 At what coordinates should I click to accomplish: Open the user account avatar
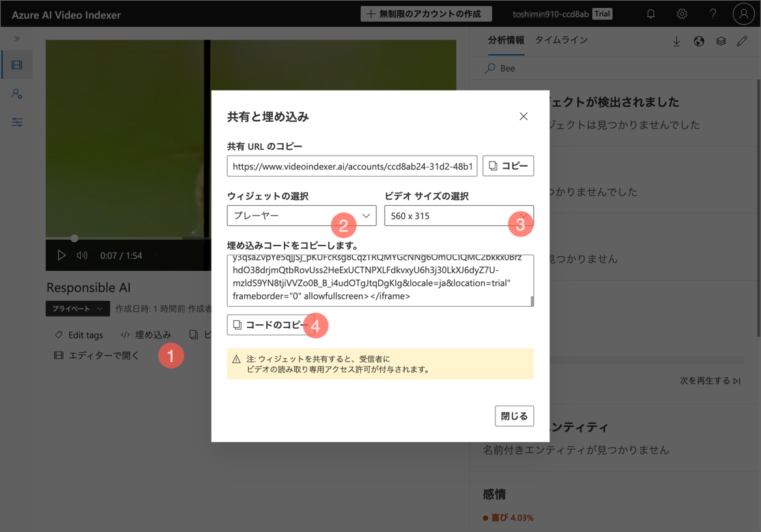743,14
